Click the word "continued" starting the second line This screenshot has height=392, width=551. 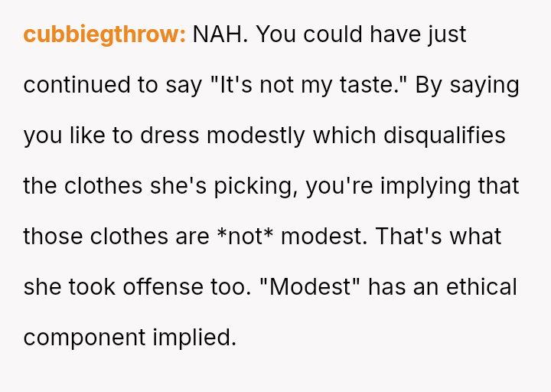tap(77, 85)
